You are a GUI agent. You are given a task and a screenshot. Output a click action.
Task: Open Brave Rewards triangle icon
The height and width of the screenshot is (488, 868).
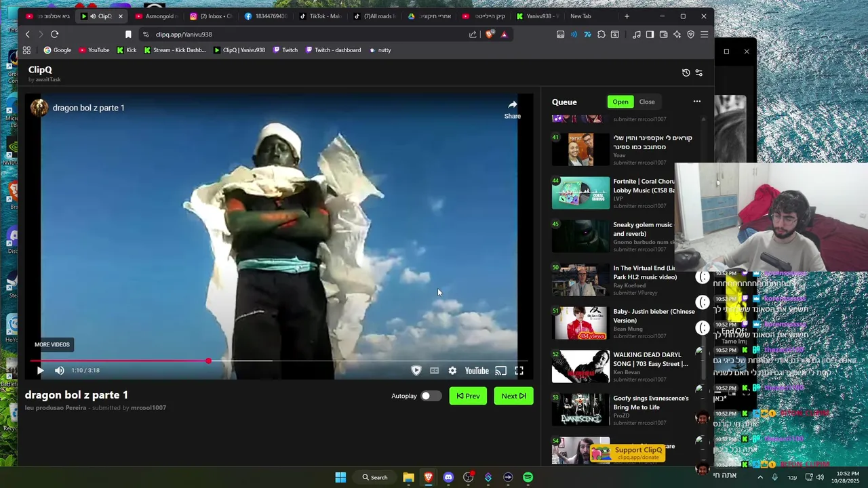[504, 35]
